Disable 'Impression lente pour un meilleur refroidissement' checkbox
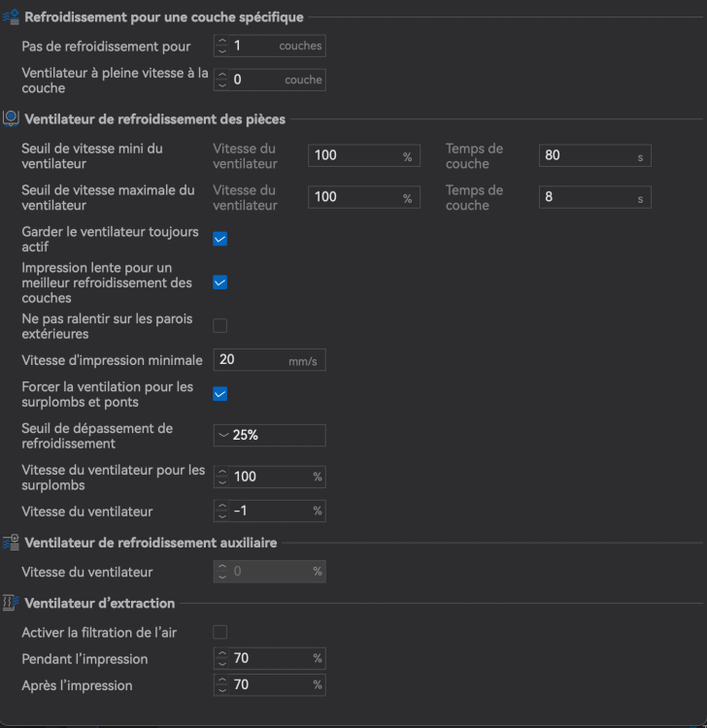 point(220,282)
